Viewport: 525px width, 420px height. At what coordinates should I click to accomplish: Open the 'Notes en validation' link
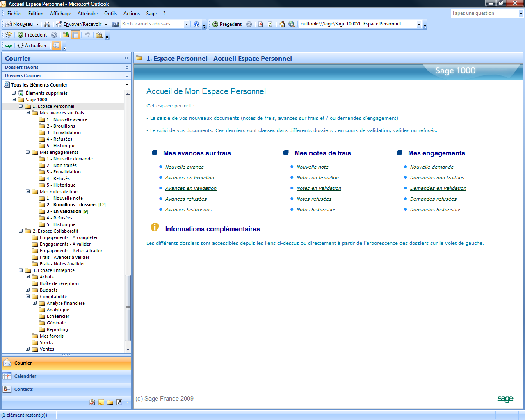319,188
